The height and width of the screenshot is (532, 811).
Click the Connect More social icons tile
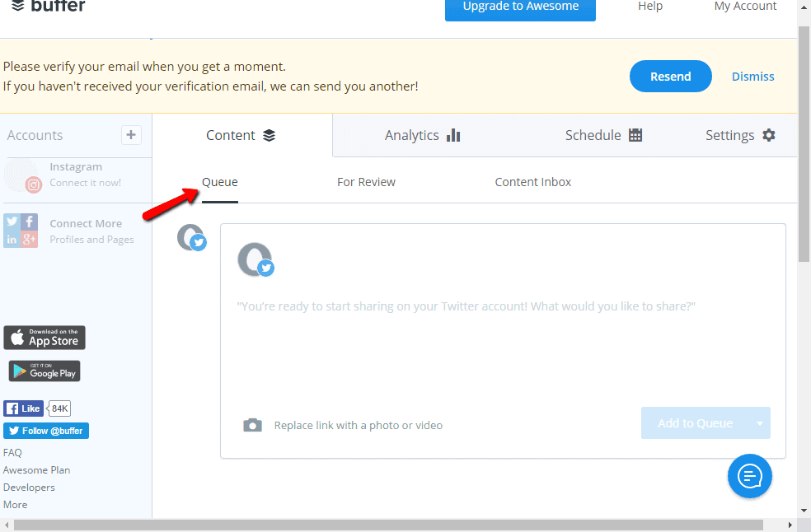[21, 231]
